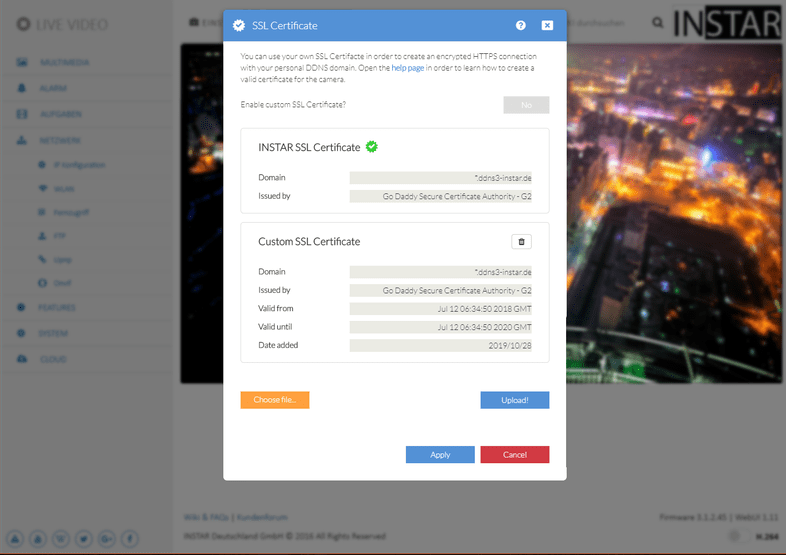Image resolution: width=786 pixels, height=555 pixels.
Task: Toggle the Enable custom SSL Certificate switch
Action: tap(526, 105)
